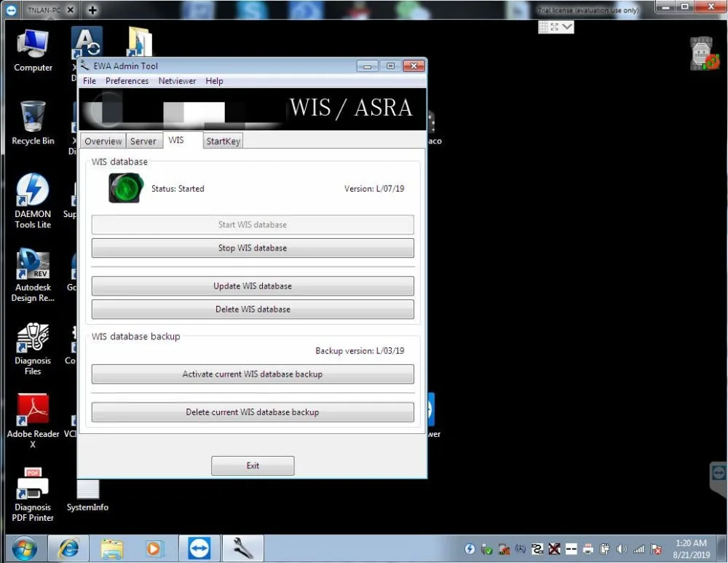The image size is (728, 563).
Task: Open the volume speaker tray icon
Action: pyautogui.click(x=622, y=549)
